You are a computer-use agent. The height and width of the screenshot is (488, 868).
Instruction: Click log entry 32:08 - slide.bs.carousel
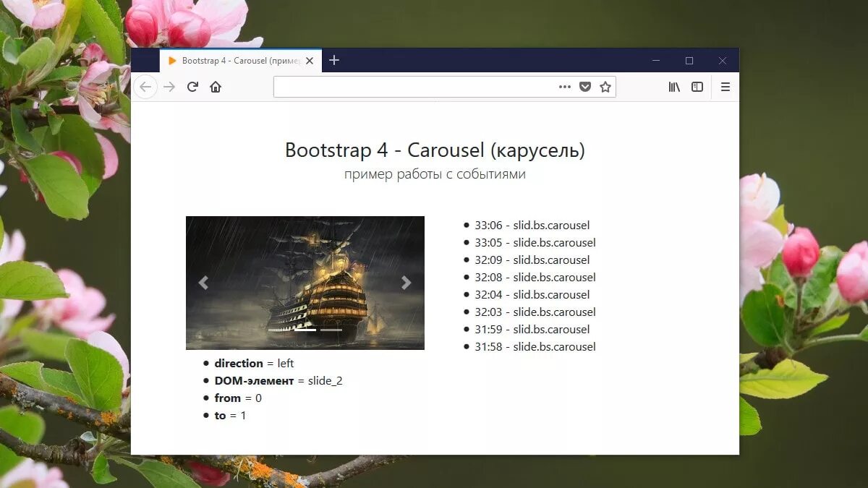535,277
